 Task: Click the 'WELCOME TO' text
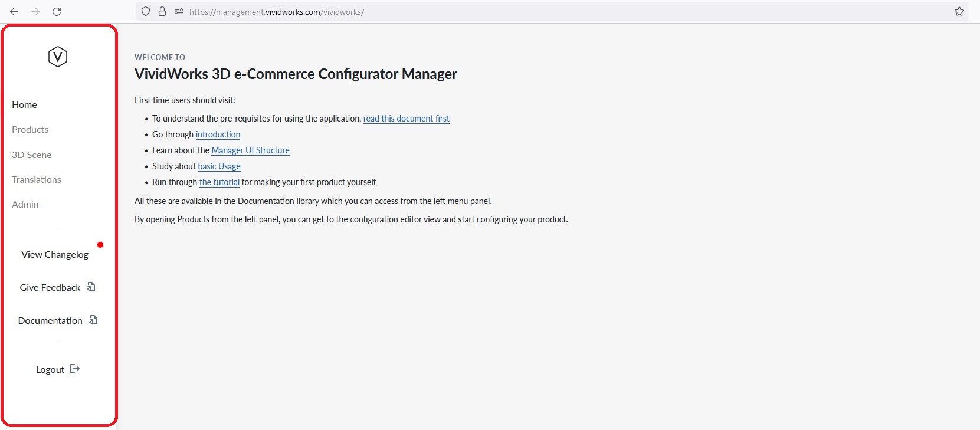160,57
